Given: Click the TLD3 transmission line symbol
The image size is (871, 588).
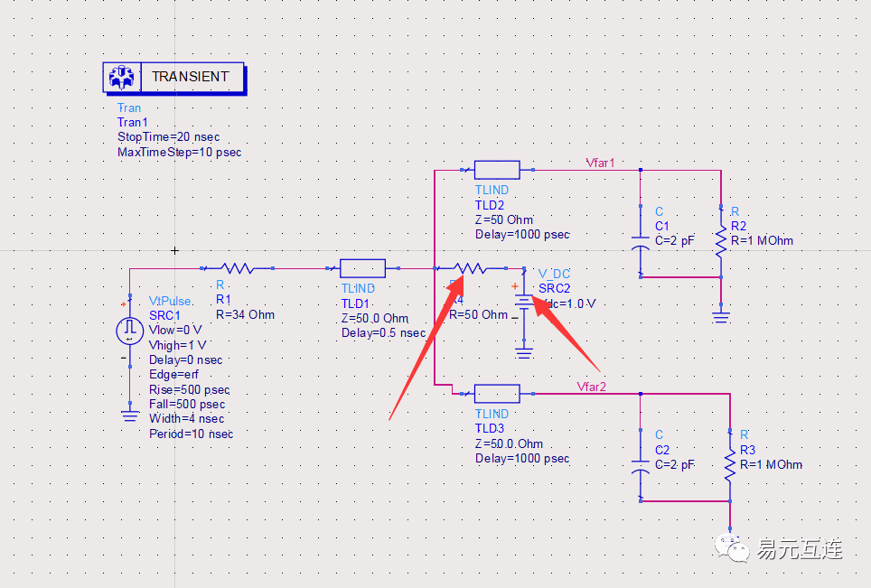Looking at the screenshot, I should click(496, 393).
